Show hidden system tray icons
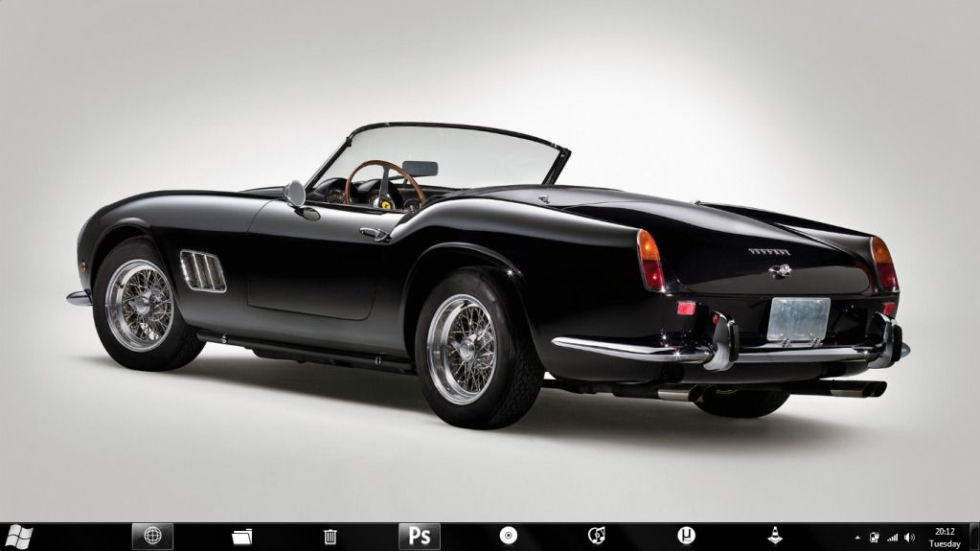 (x=857, y=538)
